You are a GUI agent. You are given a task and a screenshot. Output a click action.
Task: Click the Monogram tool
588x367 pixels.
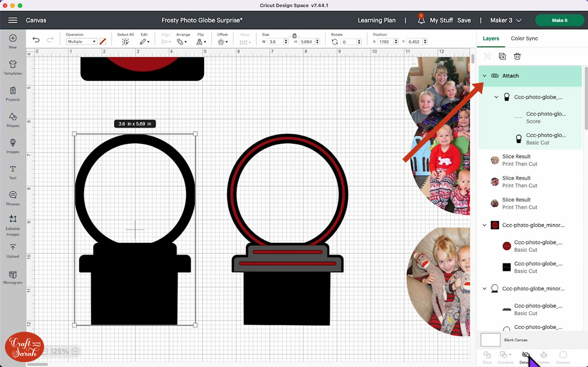[x=13, y=276]
